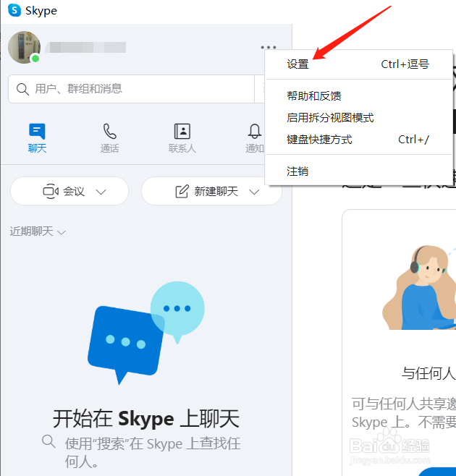Click the Skype logo in title bar
The image size is (456, 476).
point(14,10)
